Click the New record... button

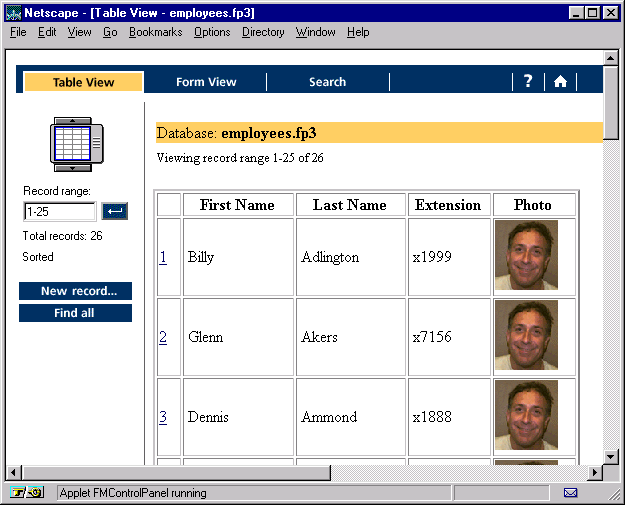coord(75,291)
